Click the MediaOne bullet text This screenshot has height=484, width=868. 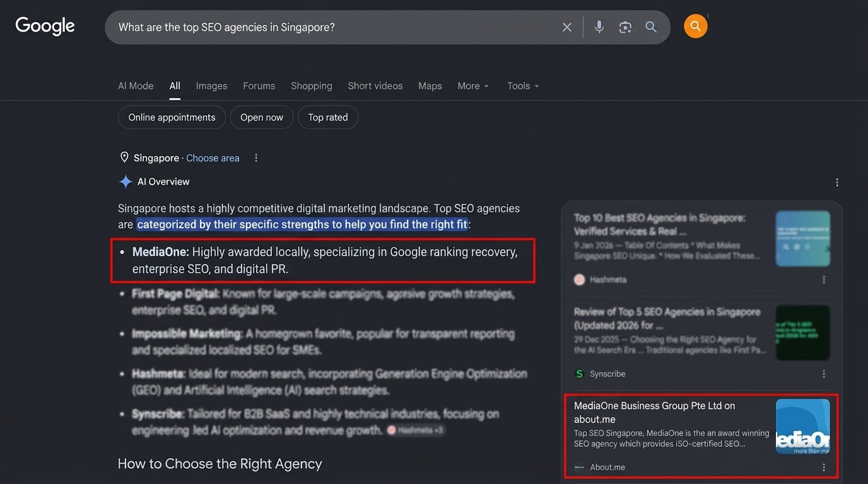(325, 260)
